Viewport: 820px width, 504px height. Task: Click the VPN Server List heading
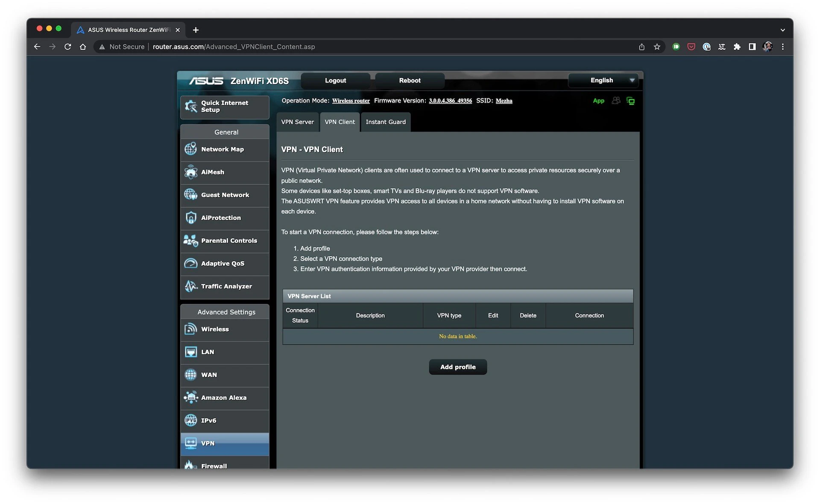(x=309, y=296)
